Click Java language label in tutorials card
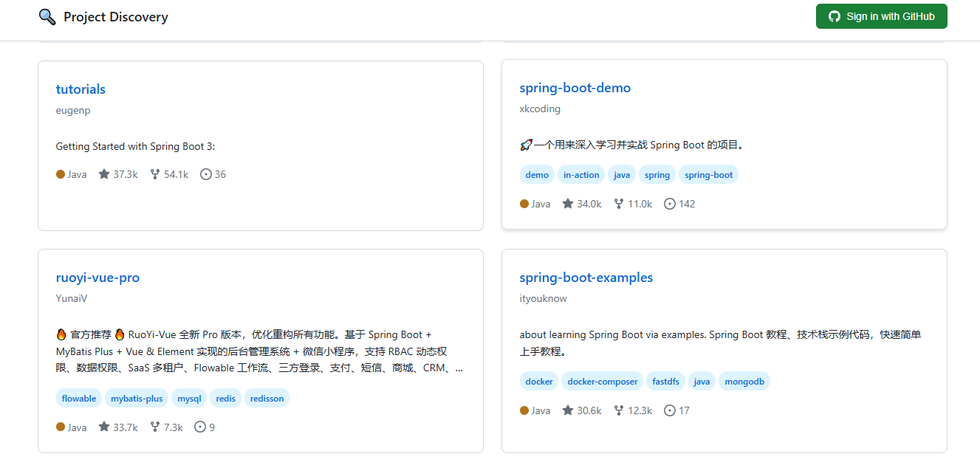This screenshot has width=980, height=468. tap(77, 174)
